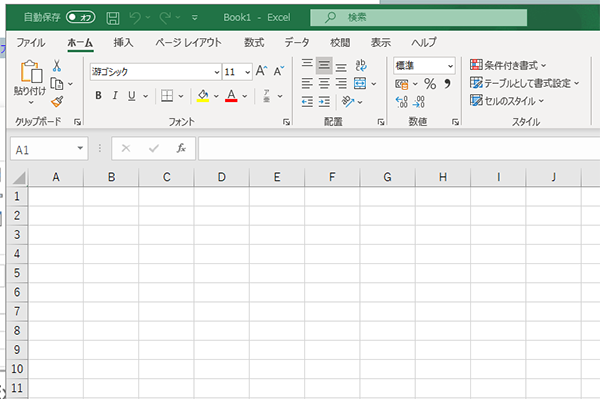Open the データ tab
The image size is (600, 399).
[x=297, y=42]
